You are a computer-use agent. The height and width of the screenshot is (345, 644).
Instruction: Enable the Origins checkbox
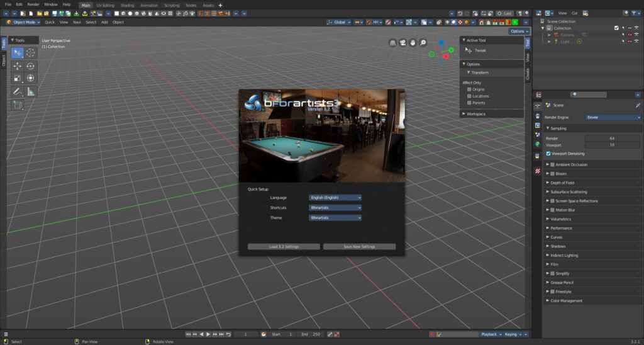pos(469,89)
